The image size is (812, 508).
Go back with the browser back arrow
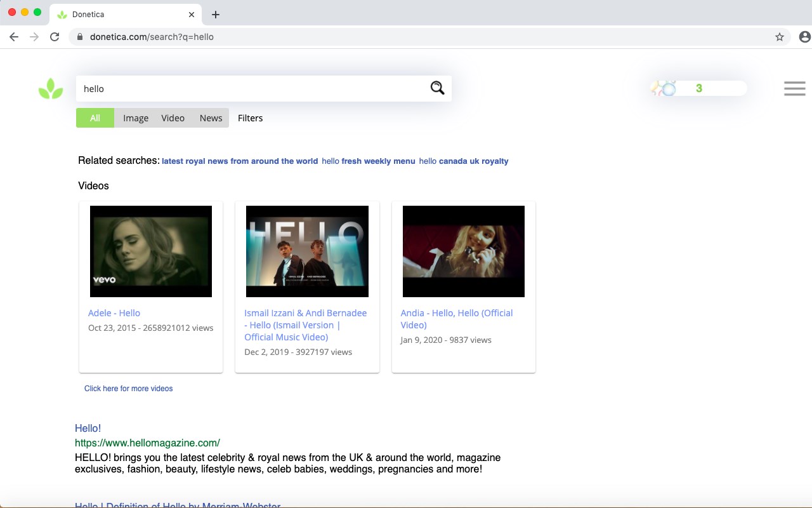tap(14, 37)
